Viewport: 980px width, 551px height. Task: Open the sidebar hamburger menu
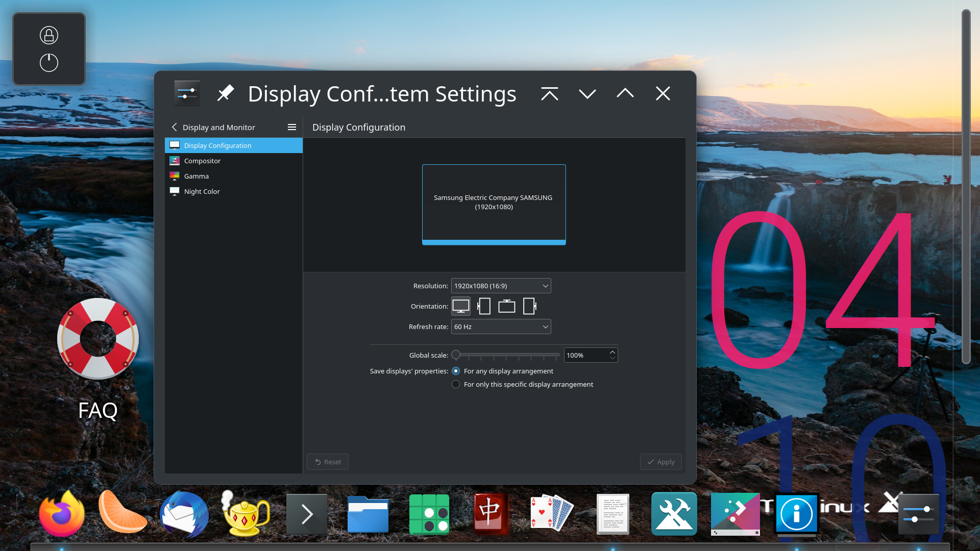point(292,127)
